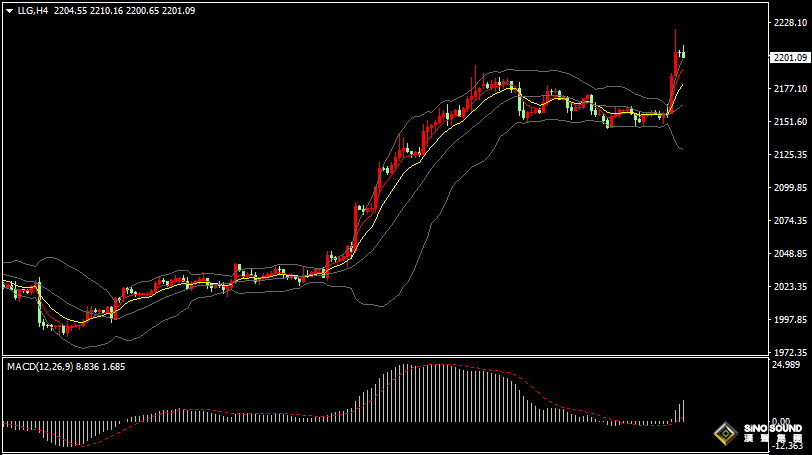Click the latest green candle at far right
The image size is (812, 455).
pyautogui.click(x=683, y=53)
